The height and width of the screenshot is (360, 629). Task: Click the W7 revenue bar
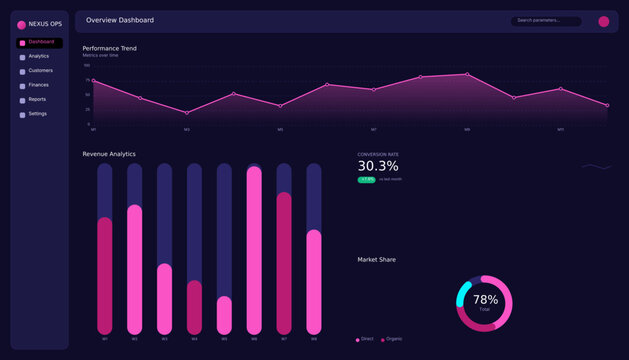coord(284,263)
